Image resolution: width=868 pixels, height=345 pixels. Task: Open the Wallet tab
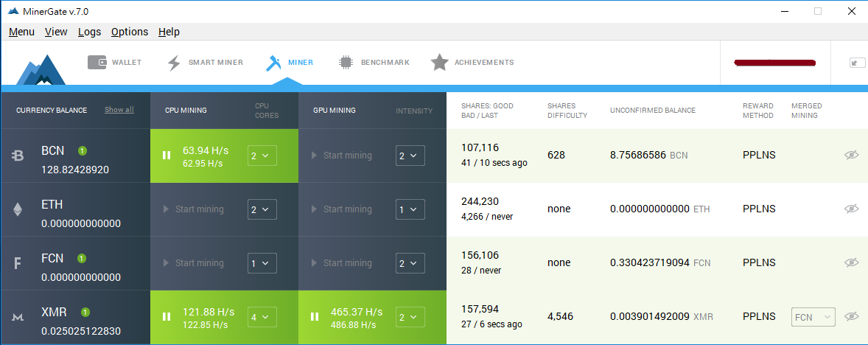[x=115, y=63]
